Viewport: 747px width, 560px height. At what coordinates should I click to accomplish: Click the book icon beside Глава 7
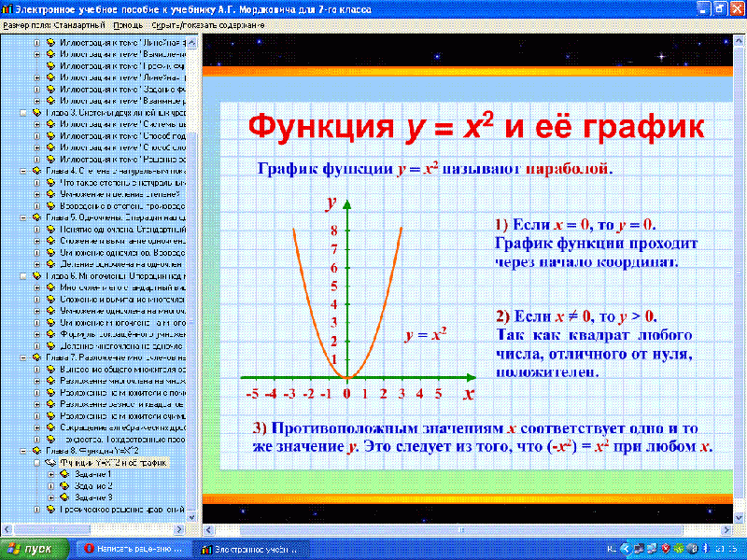[x=37, y=357]
